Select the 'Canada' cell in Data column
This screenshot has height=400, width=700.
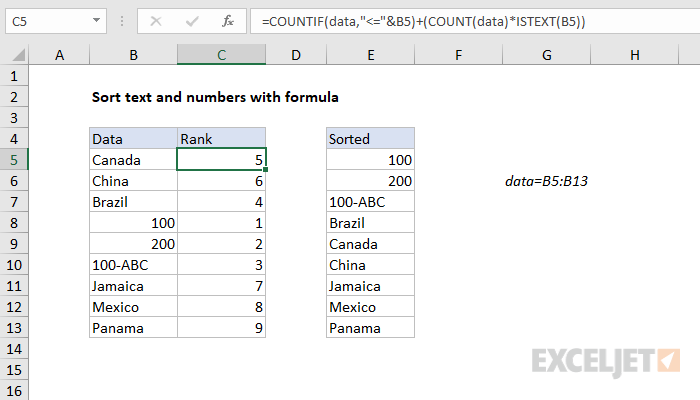[x=133, y=160]
